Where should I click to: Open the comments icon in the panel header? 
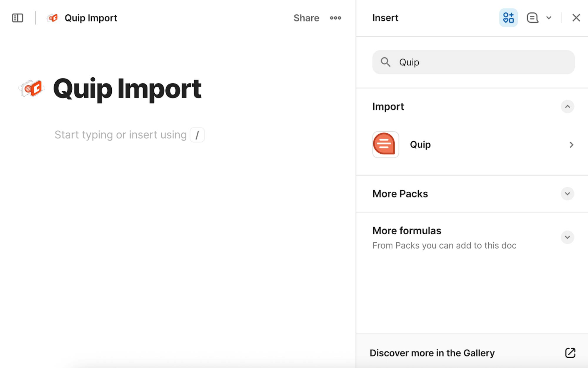point(532,18)
